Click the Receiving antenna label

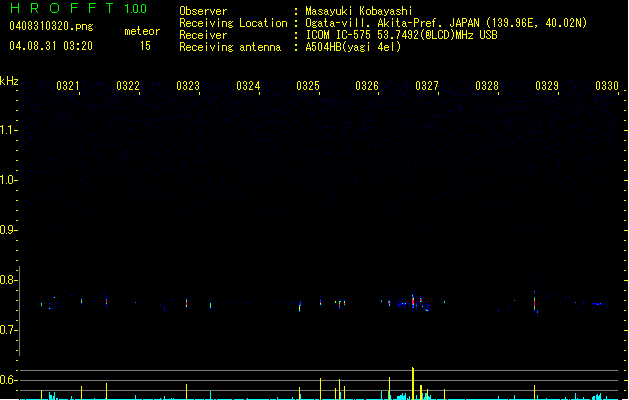click(230, 47)
